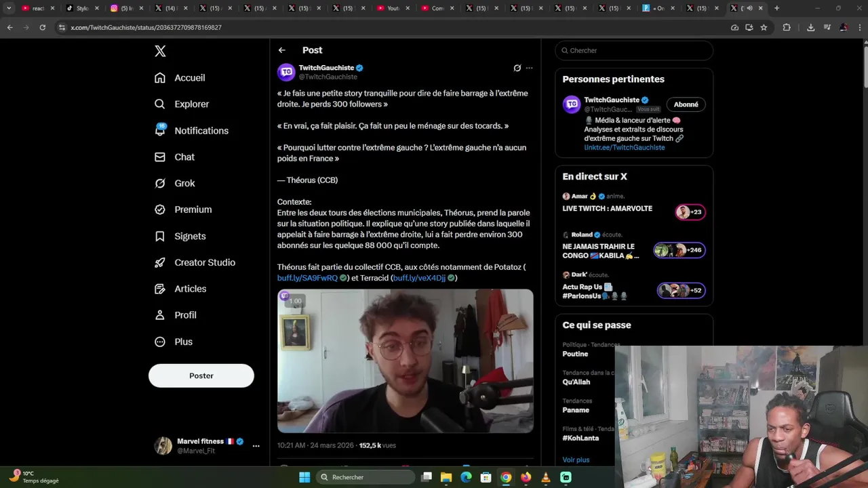Go to Accueil in the X sidebar

tap(180, 78)
